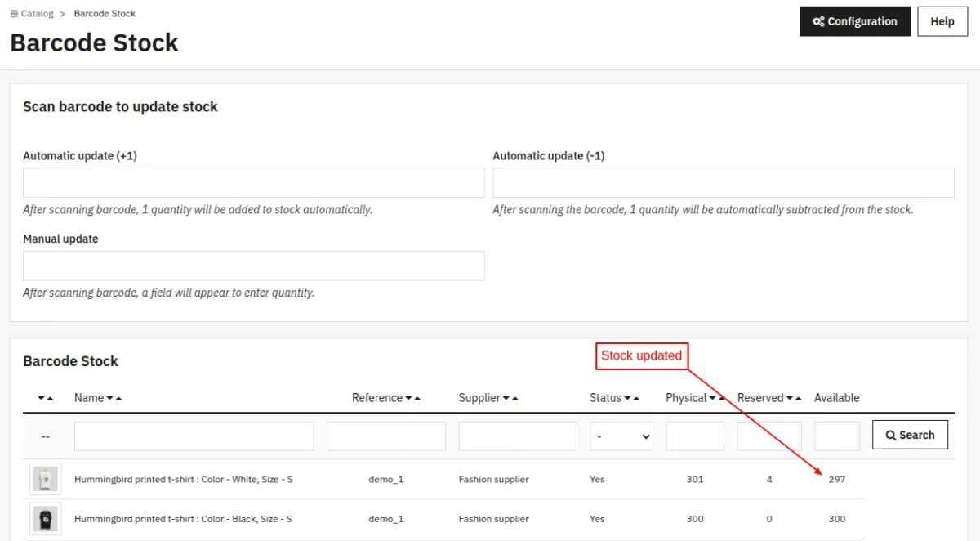
Task: Sort Name column descending arrow
Action: click(x=110, y=399)
